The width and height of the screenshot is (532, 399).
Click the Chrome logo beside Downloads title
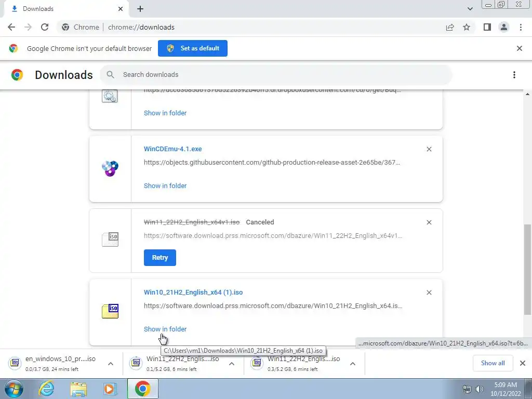[17, 75]
